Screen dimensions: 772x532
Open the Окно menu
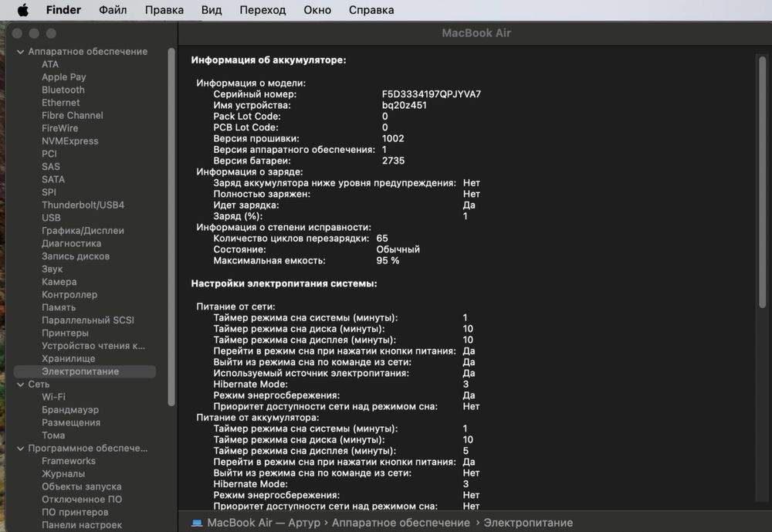click(x=317, y=10)
